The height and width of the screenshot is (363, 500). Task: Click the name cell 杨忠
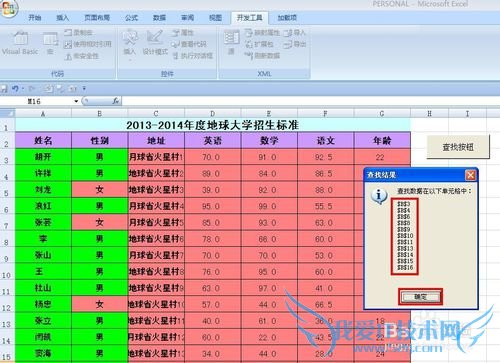43,304
